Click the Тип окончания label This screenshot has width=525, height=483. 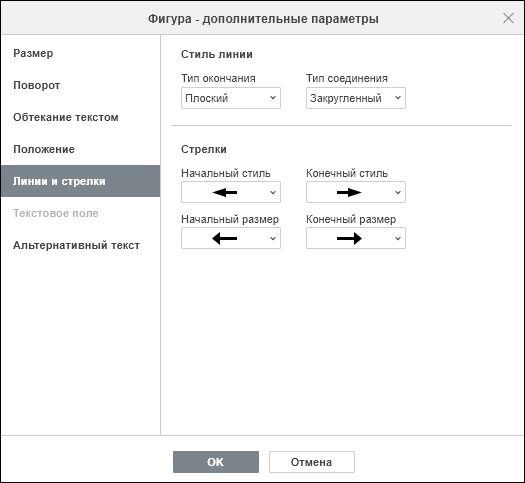point(218,78)
